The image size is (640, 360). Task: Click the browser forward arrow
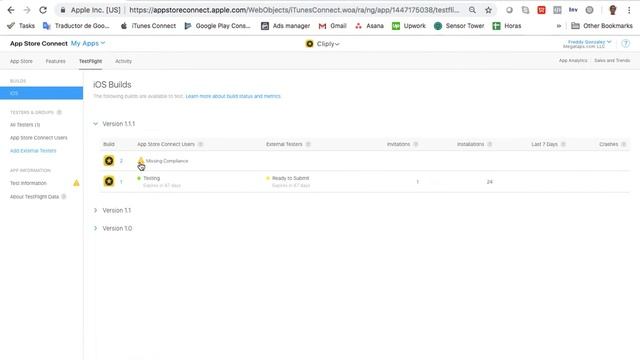[x=27, y=10]
